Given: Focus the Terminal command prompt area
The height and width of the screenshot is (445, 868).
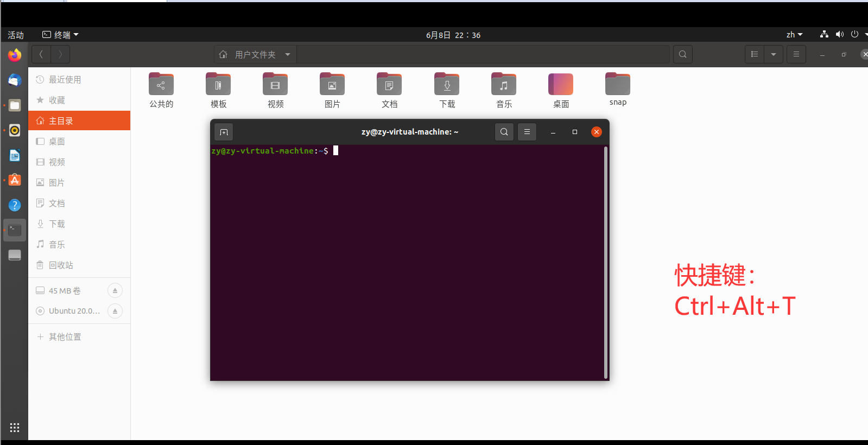Looking at the screenshot, I should [407, 263].
